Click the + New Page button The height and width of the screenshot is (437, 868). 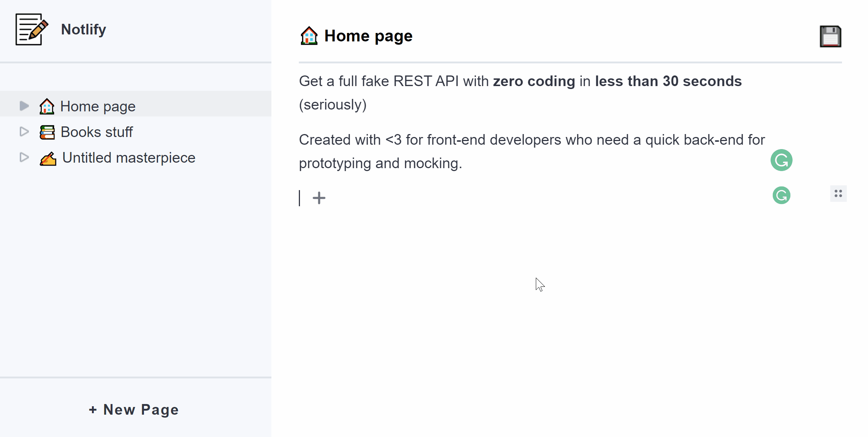(x=133, y=410)
